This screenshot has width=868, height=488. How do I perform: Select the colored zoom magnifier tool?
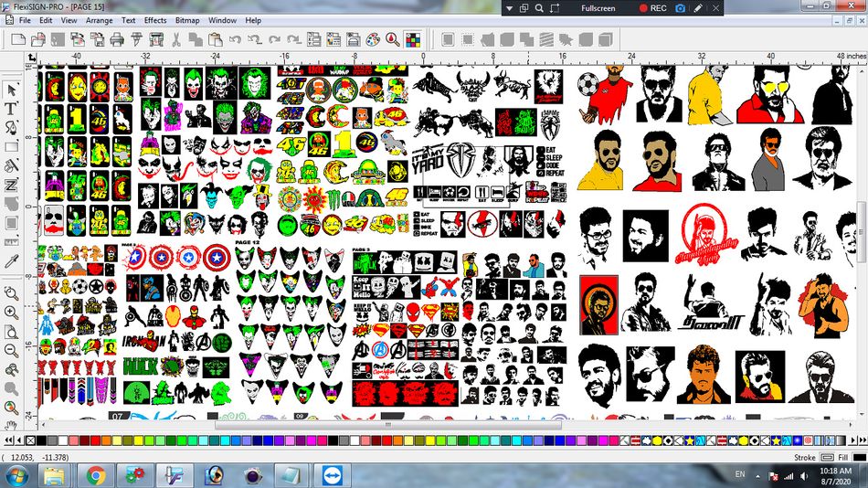tap(11, 408)
